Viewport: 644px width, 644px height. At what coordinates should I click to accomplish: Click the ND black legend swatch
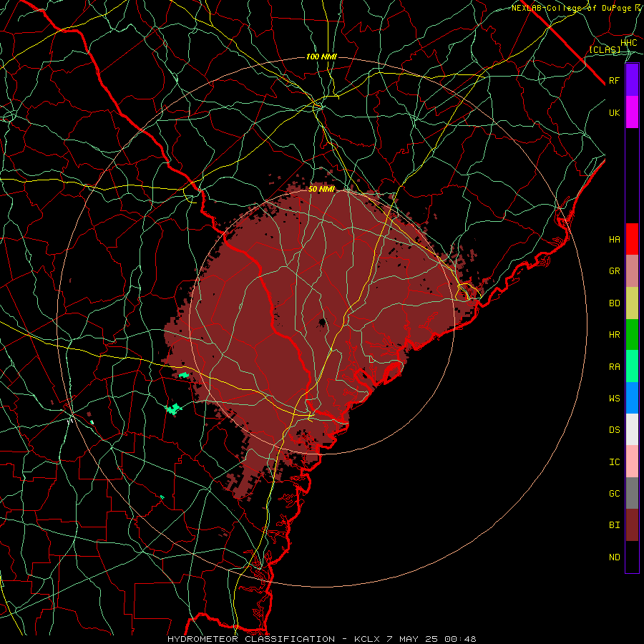click(632, 557)
